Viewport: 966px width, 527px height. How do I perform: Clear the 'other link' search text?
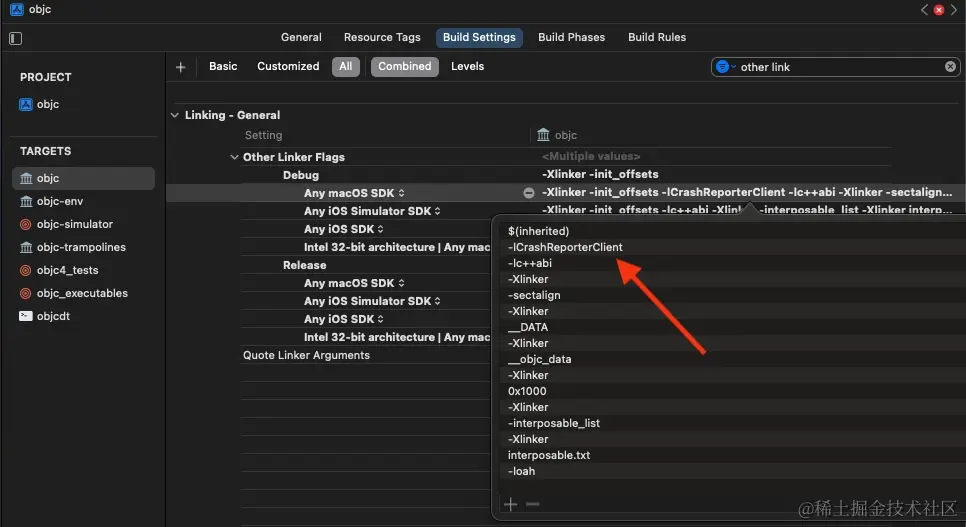(950, 67)
